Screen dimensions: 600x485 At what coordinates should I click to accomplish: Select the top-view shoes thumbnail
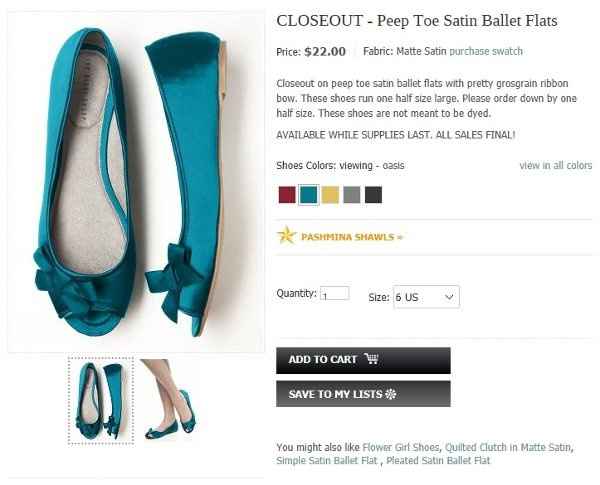pos(100,400)
